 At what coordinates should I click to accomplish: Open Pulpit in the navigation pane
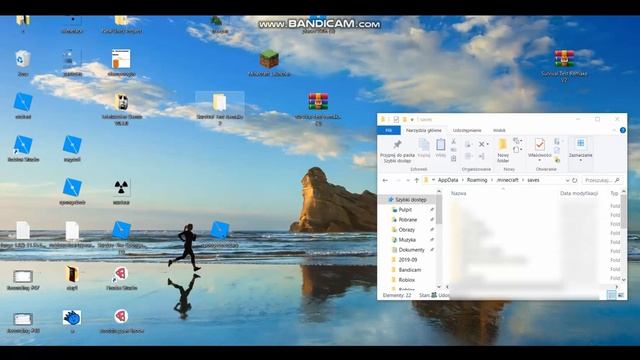[405, 210]
